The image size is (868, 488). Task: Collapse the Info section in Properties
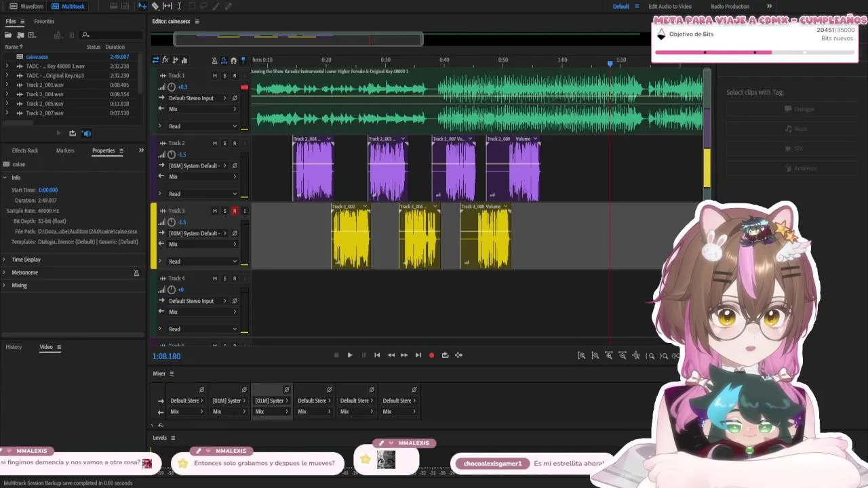coord(5,178)
